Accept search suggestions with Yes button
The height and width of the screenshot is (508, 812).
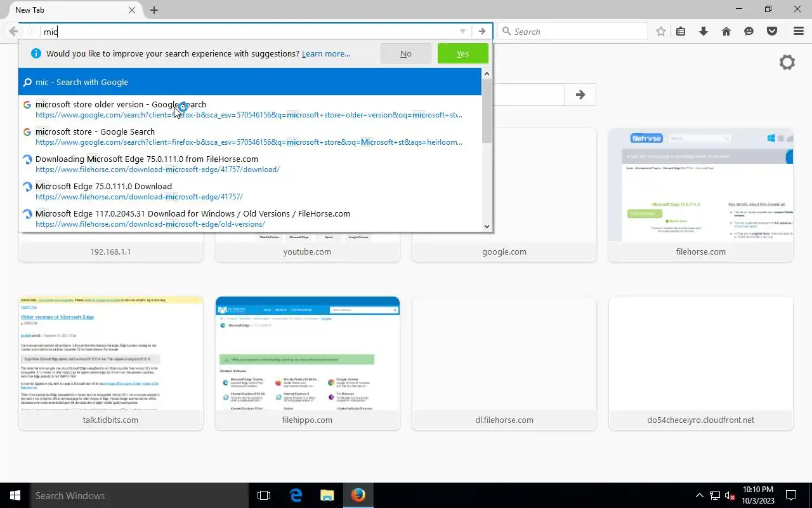463,53
